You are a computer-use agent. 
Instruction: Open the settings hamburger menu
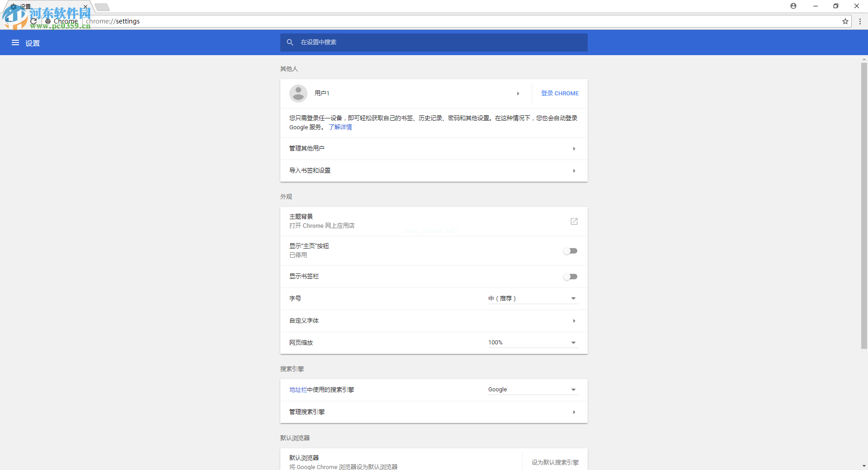[x=15, y=42]
